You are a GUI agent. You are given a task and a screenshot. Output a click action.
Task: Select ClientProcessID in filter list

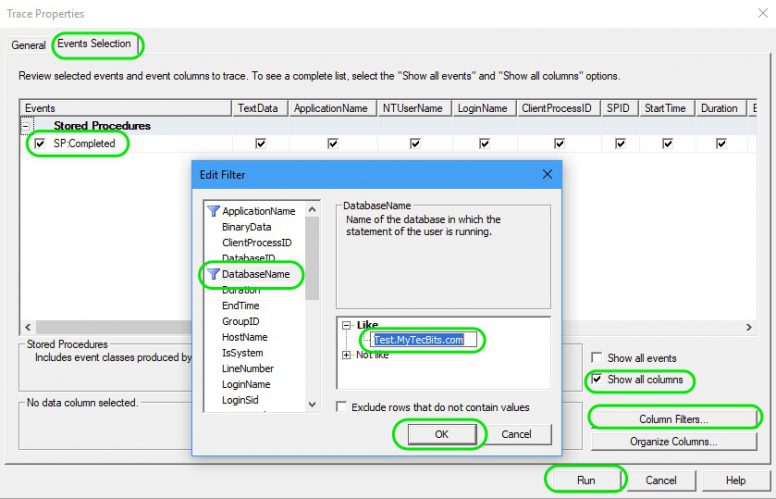tap(257, 243)
